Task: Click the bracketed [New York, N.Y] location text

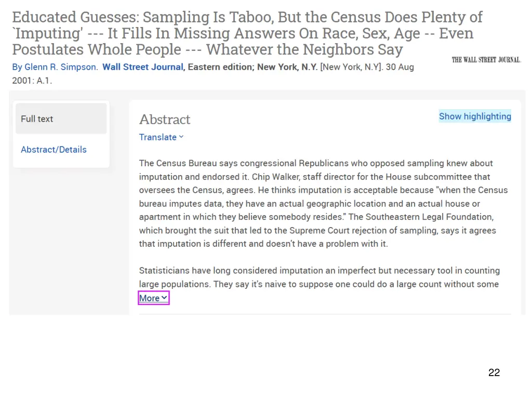Action: point(352,67)
